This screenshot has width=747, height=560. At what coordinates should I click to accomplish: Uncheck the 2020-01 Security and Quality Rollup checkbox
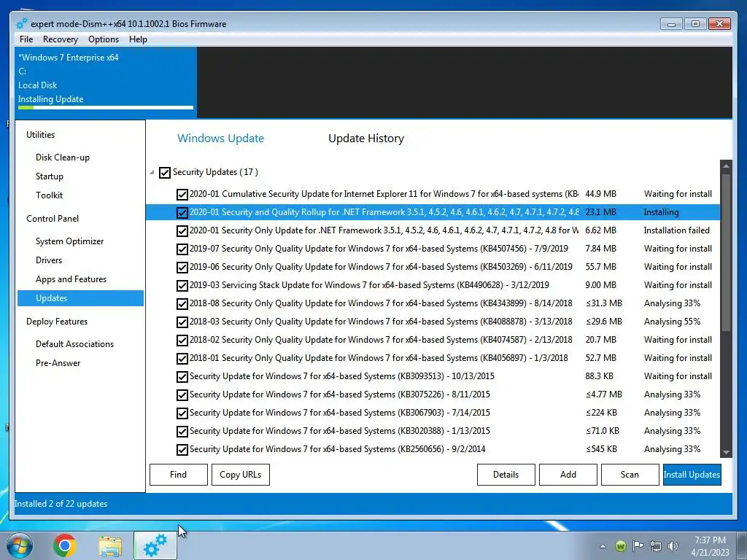(182, 212)
